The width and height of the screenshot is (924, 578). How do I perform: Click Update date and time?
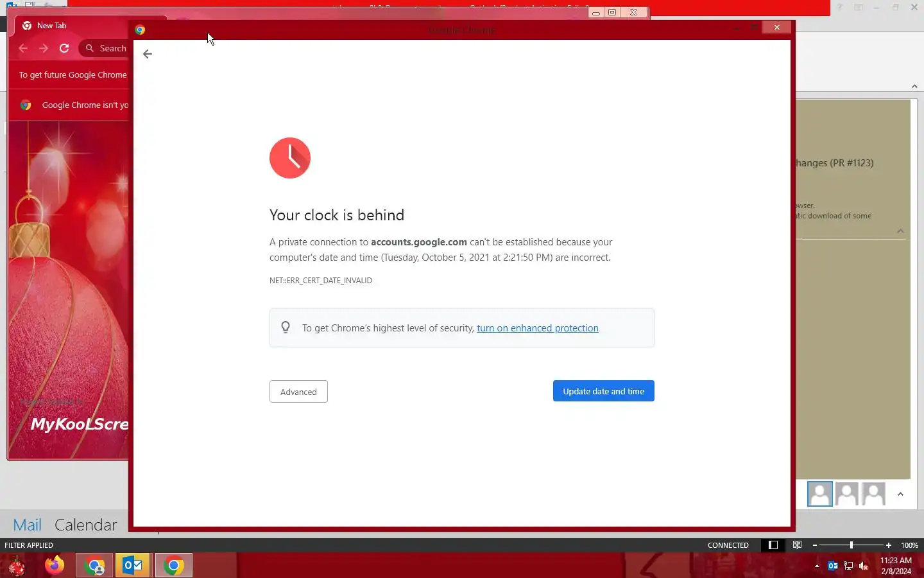tap(604, 391)
